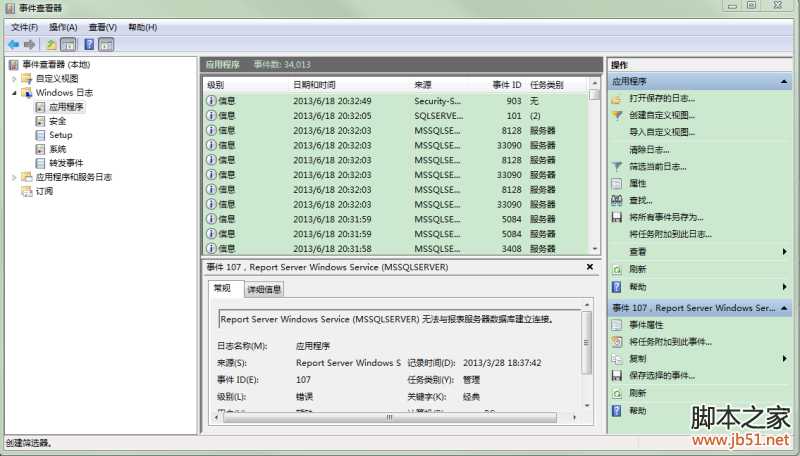Click 事件属性 action
The height and width of the screenshot is (456, 800).
646,325
